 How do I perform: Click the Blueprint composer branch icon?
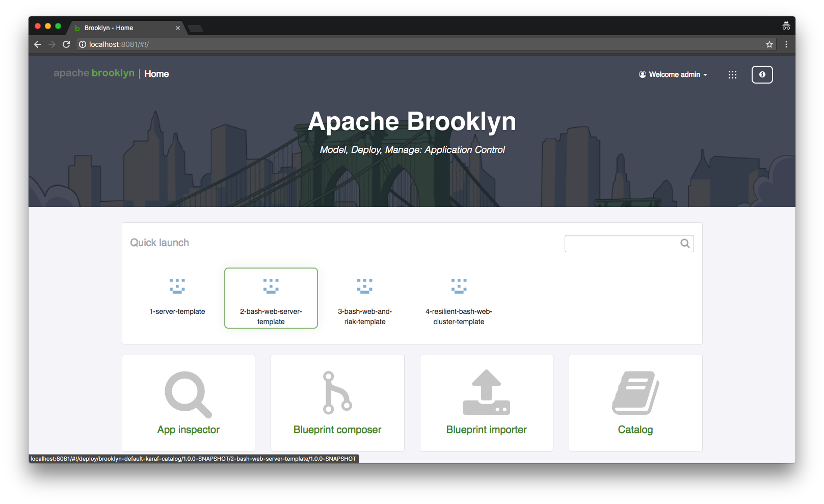click(337, 392)
